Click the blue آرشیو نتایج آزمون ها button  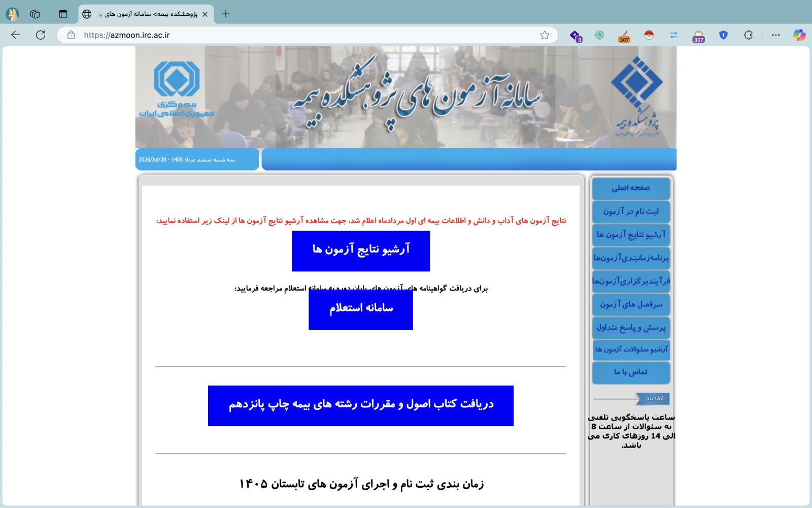(x=361, y=251)
